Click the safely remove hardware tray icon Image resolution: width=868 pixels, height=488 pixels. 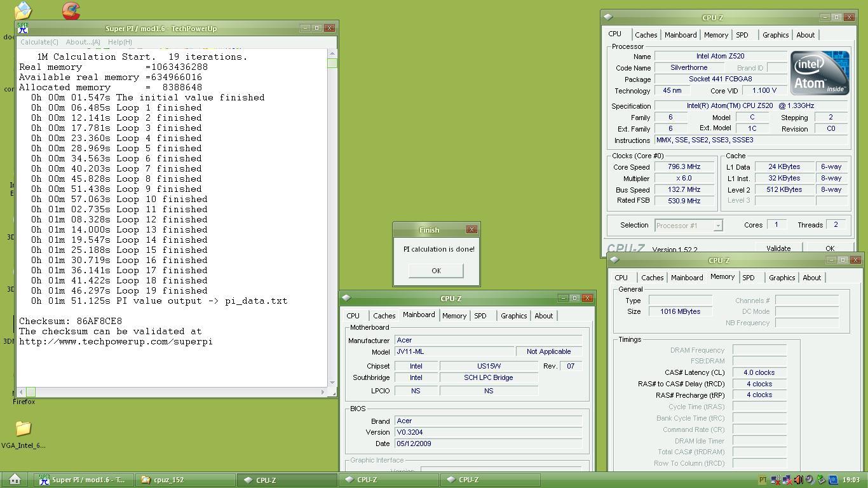pyautogui.click(x=822, y=480)
